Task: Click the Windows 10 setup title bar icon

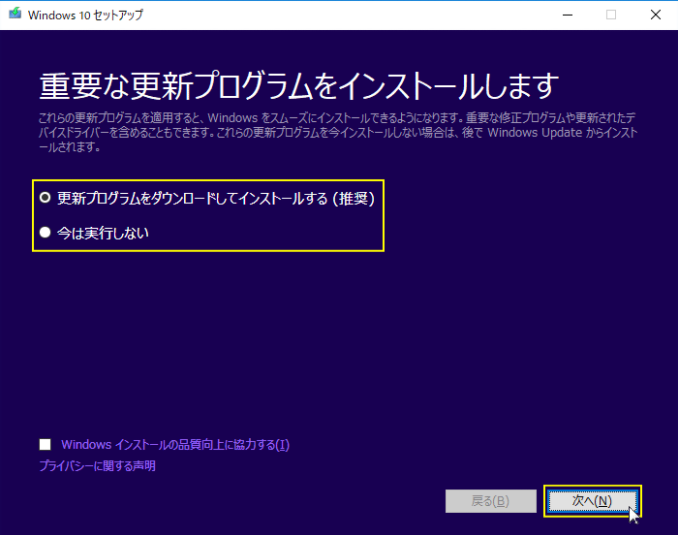Action: point(15,14)
